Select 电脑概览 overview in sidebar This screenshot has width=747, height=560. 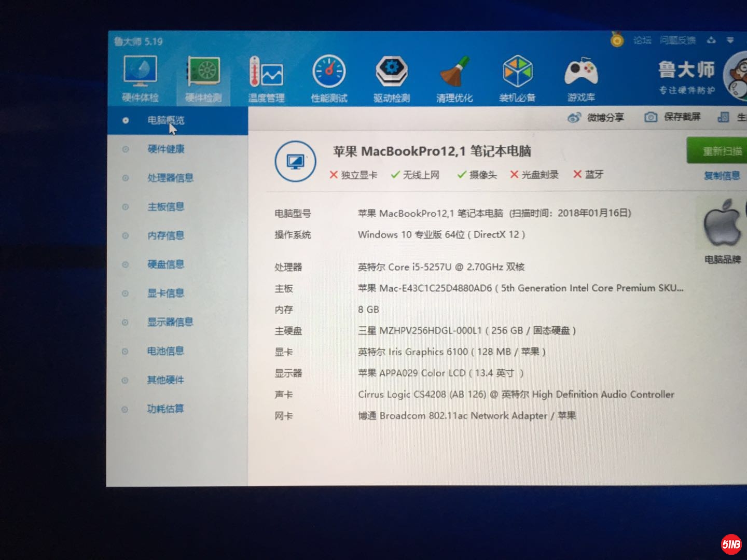[165, 120]
